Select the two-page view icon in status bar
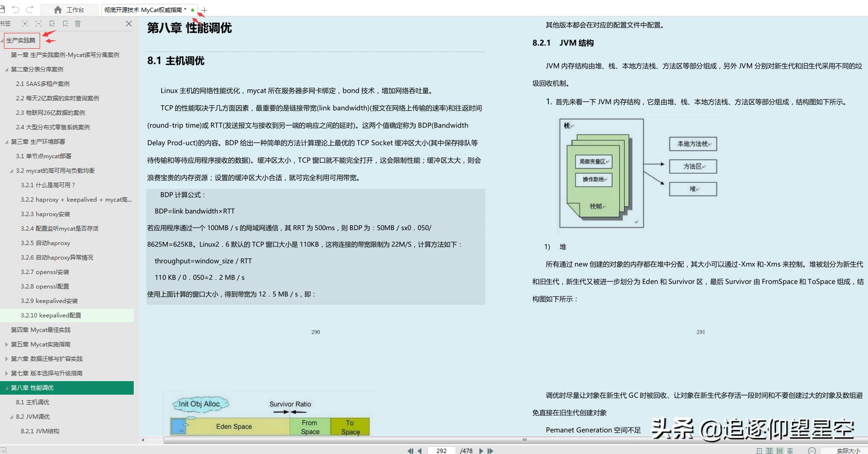868x454 pixels. (770, 450)
